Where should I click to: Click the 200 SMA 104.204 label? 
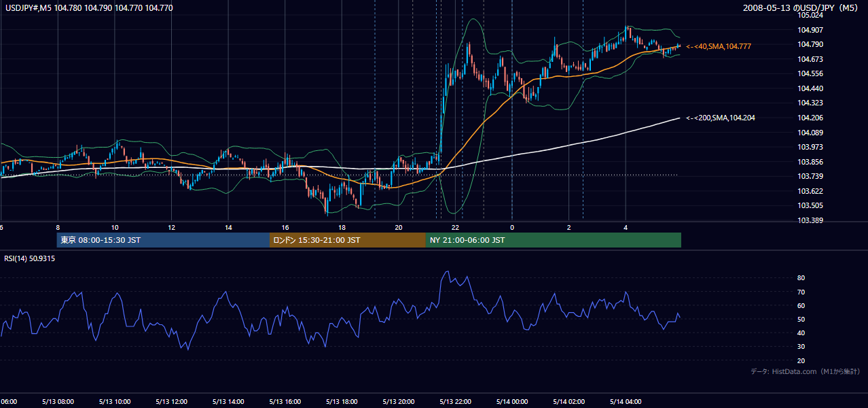click(720, 118)
